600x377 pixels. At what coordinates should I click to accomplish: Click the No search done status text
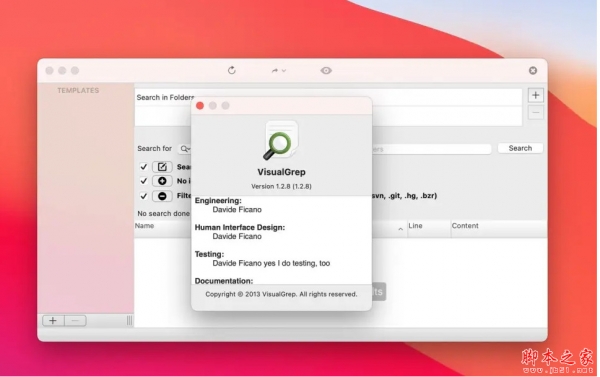point(163,214)
